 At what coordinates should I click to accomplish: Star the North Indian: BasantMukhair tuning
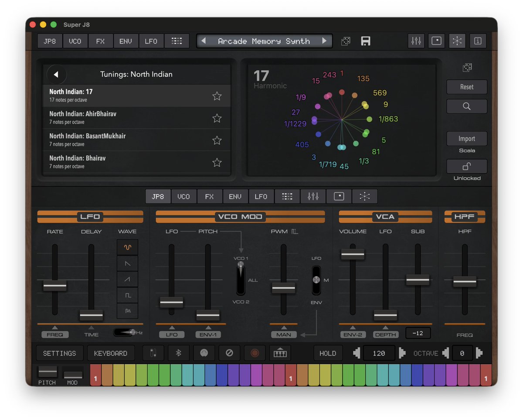click(217, 140)
